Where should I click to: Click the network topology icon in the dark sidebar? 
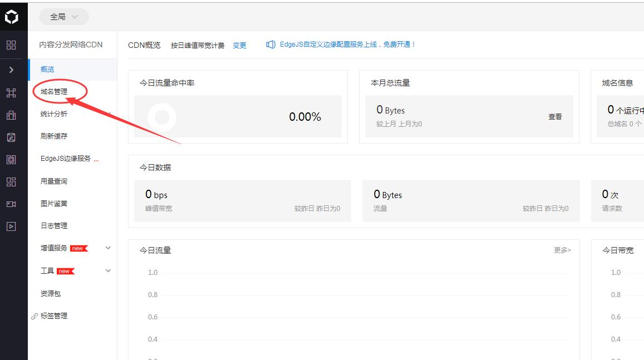click(12, 93)
